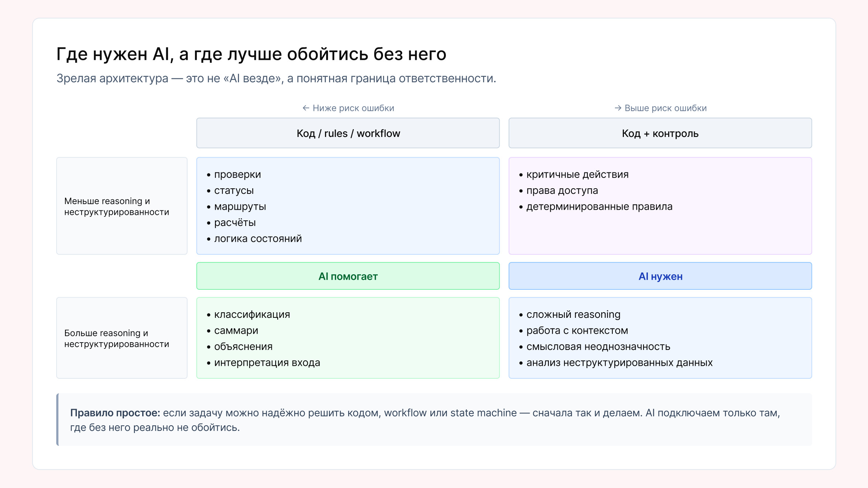The image size is (868, 488).
Task: Click the 'Выше риск ошибки' arrow label
Action: coord(660,108)
